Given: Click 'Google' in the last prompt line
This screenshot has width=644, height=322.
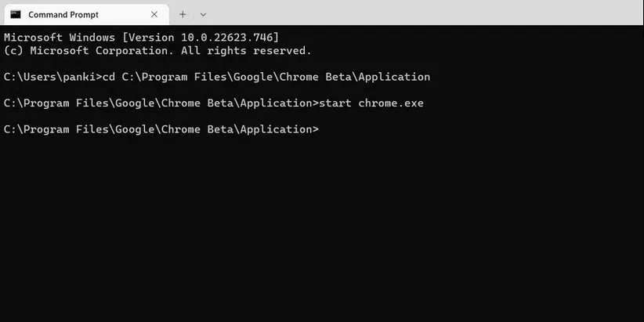Looking at the screenshot, I should point(135,129).
